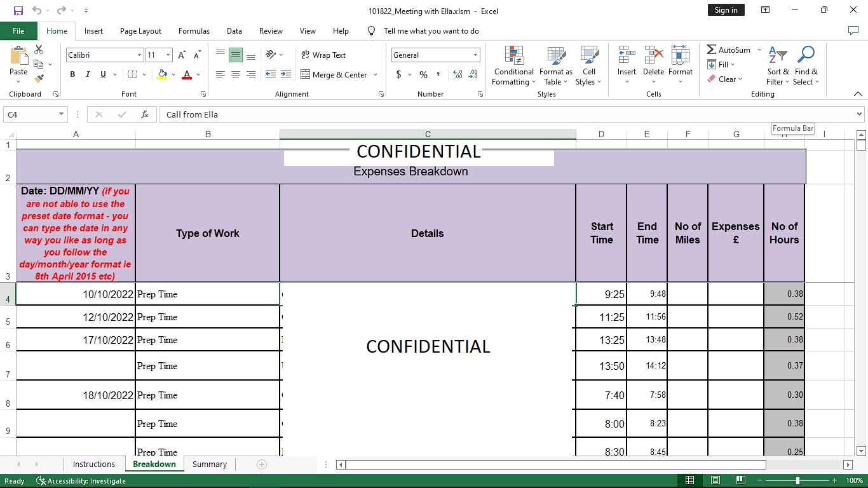Activate the Format Painter brush
Image resolution: width=868 pixels, height=488 pixels.
click(x=39, y=79)
